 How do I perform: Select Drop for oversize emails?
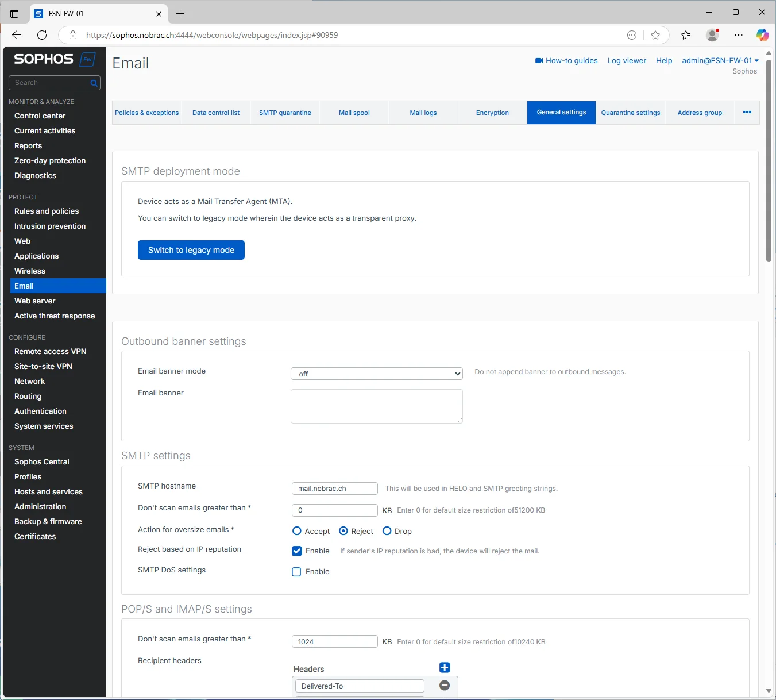click(x=387, y=531)
